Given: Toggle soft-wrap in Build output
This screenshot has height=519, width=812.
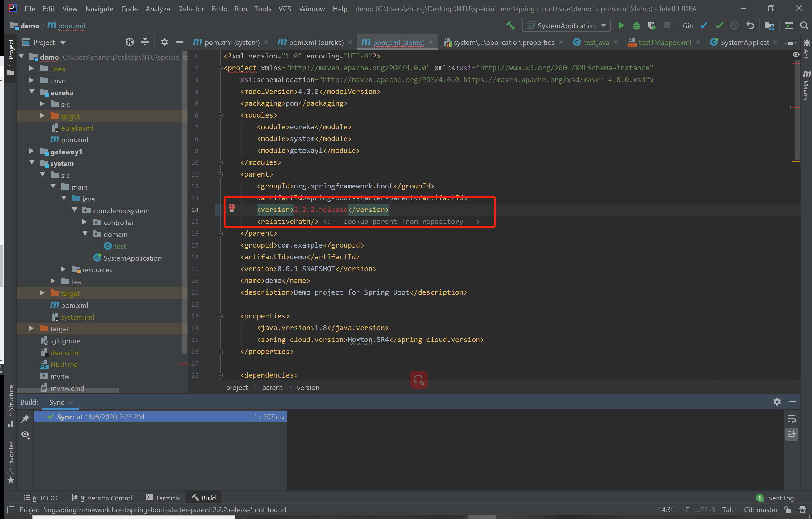Looking at the screenshot, I should pyautogui.click(x=792, y=419).
